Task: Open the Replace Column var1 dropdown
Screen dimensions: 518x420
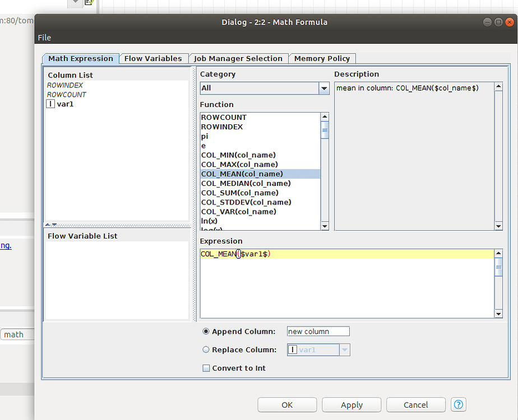Action: pos(345,350)
